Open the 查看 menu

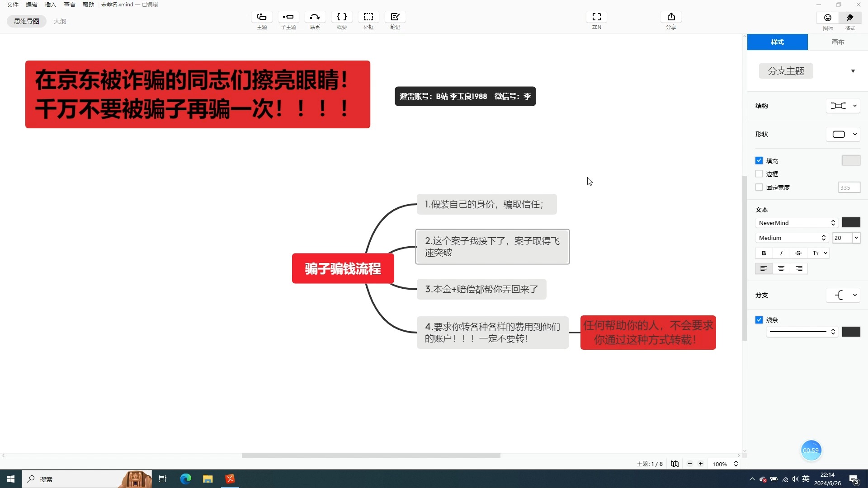[x=70, y=5]
